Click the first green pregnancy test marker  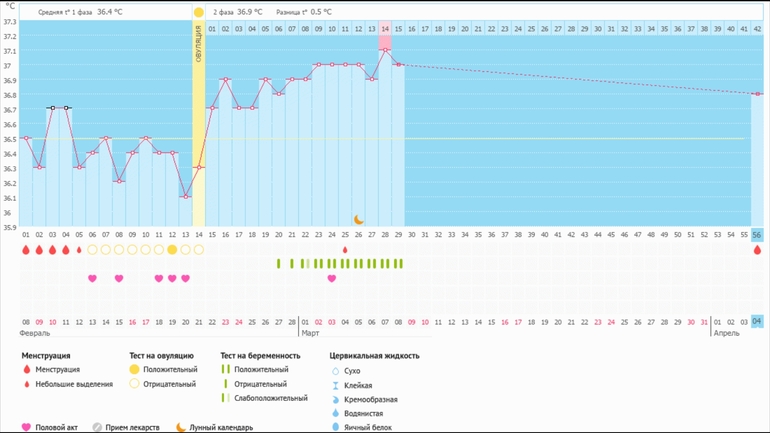pyautogui.click(x=279, y=264)
